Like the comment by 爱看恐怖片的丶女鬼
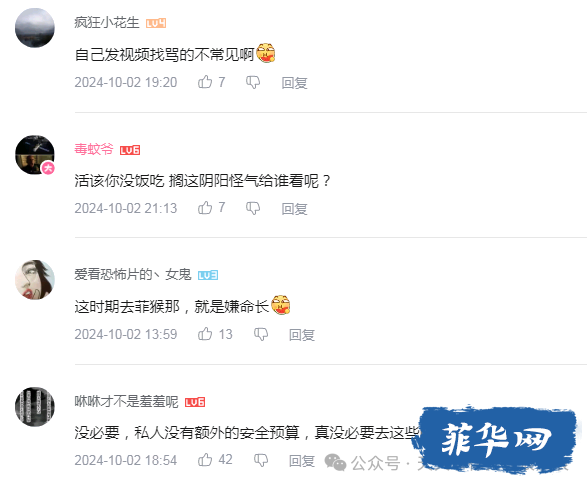 205,334
